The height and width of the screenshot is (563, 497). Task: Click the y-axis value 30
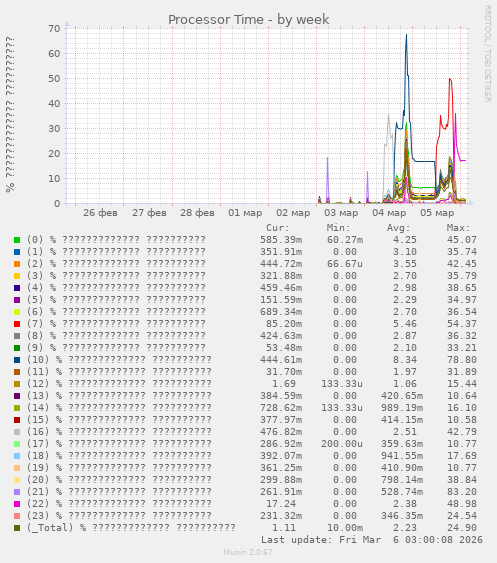[x=54, y=129]
